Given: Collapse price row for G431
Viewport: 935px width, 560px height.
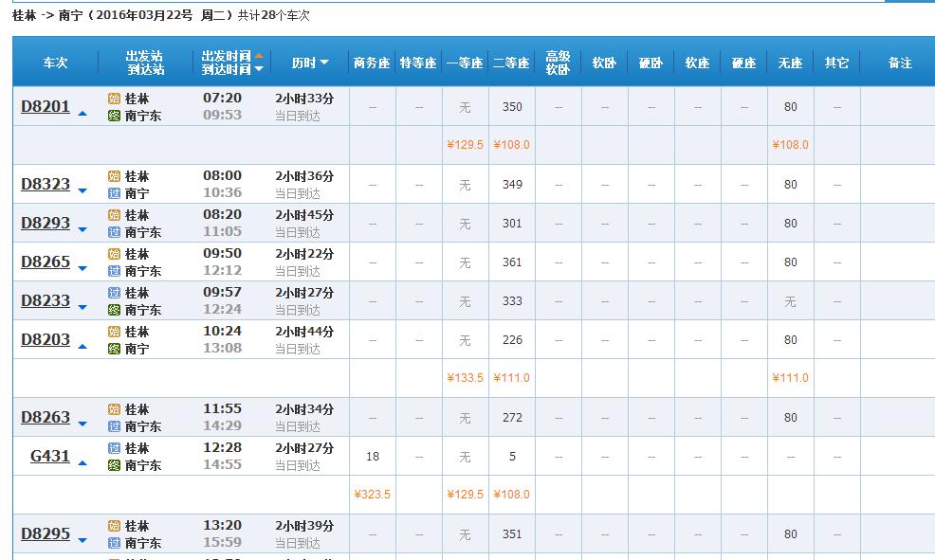Looking at the screenshot, I should point(82,463).
